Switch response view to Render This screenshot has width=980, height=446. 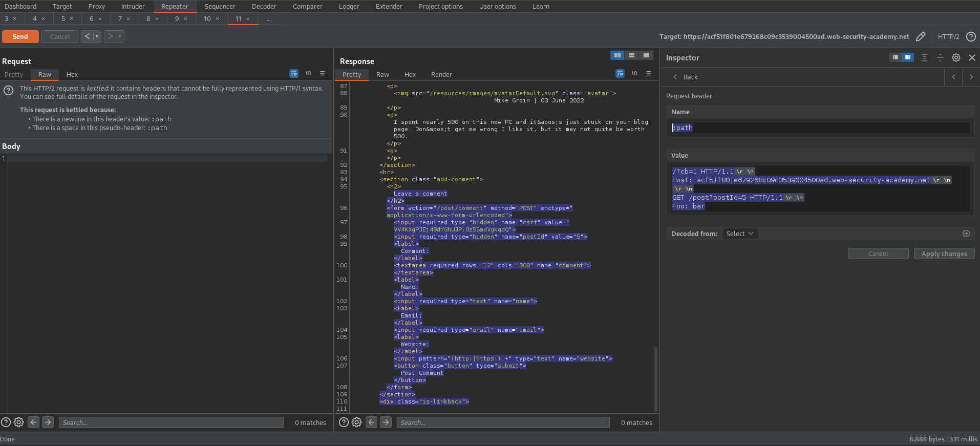[441, 74]
